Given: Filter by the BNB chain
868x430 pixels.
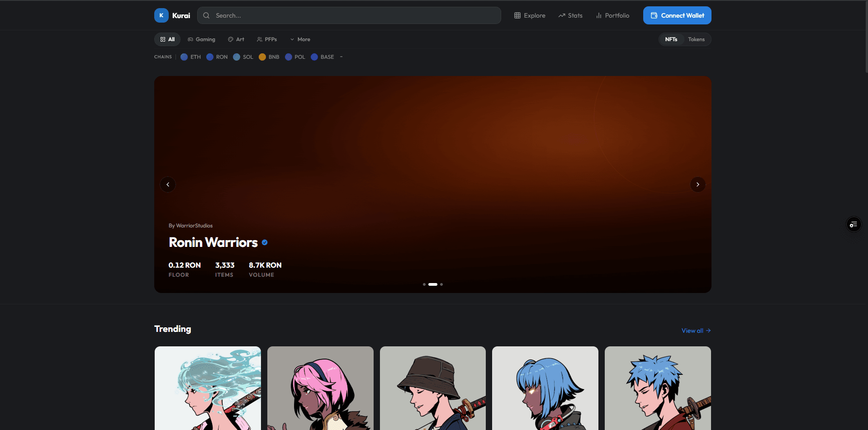Looking at the screenshot, I should 269,57.
